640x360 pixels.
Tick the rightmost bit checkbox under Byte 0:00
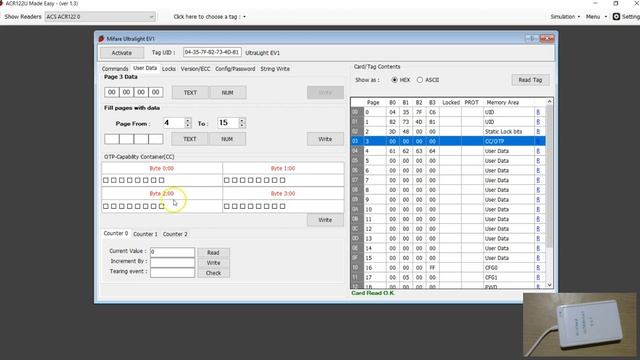point(162,180)
